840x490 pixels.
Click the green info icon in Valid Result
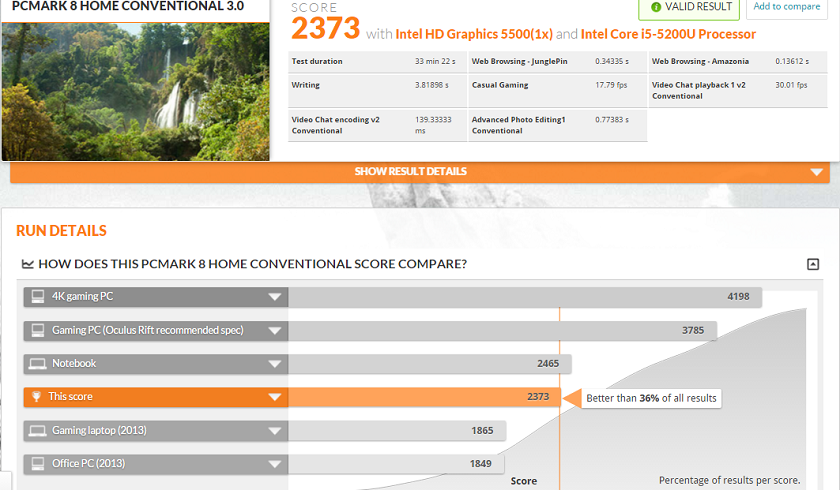click(x=656, y=7)
